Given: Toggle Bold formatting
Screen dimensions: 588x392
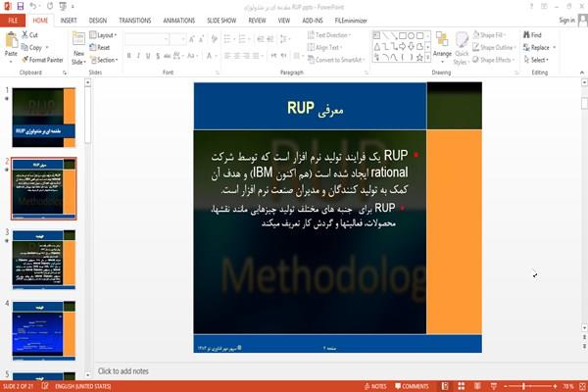Looking at the screenshot, I should click(129, 56).
